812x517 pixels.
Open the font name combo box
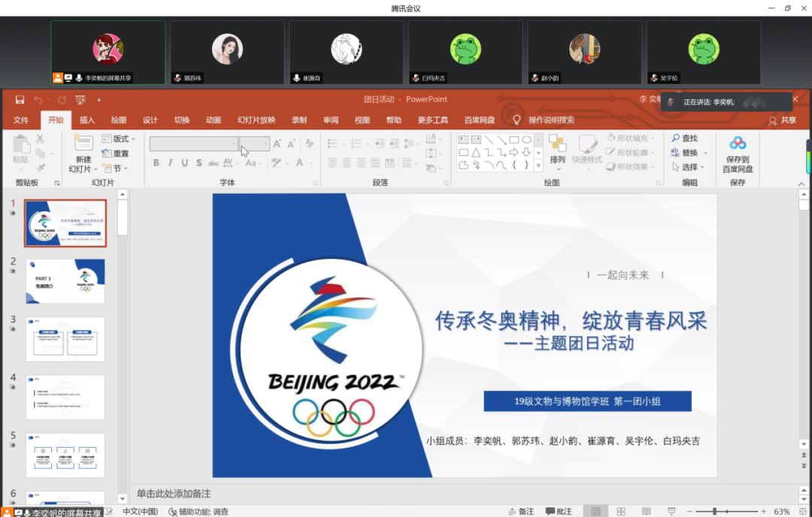pyautogui.click(x=193, y=144)
